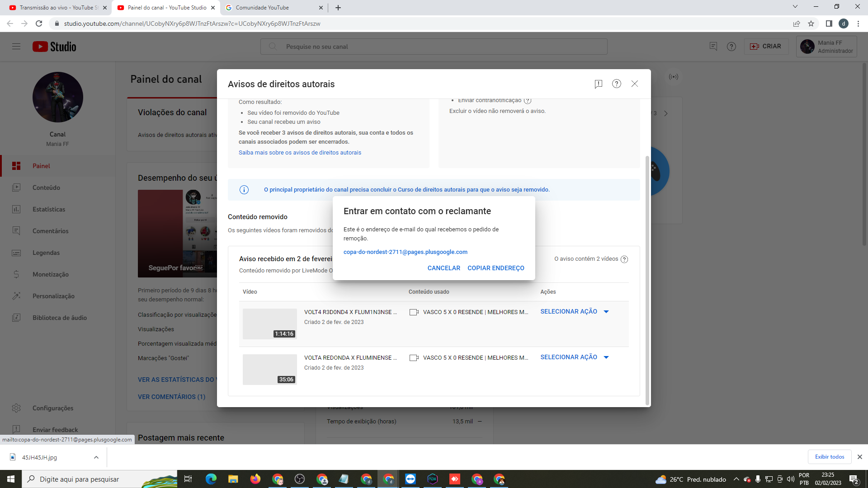This screenshot has width=868, height=488.
Task: Open Biblioteca de áudio in the sidebar
Action: pyautogui.click(x=57, y=318)
